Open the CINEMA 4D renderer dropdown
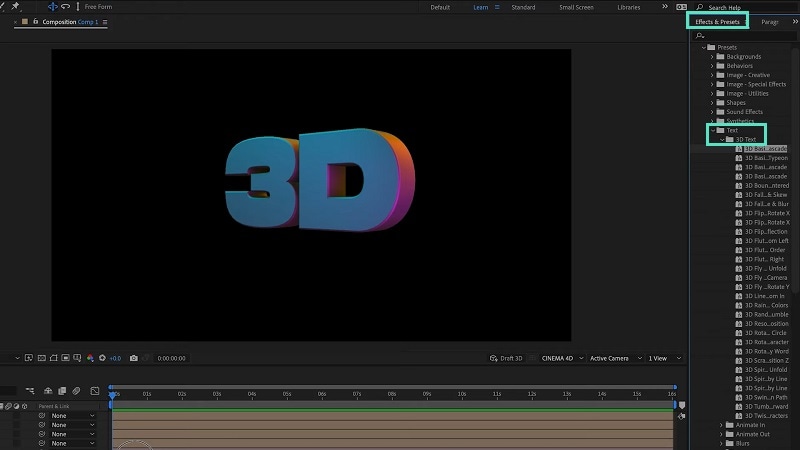Viewport: 800px width, 450px height. click(562, 358)
